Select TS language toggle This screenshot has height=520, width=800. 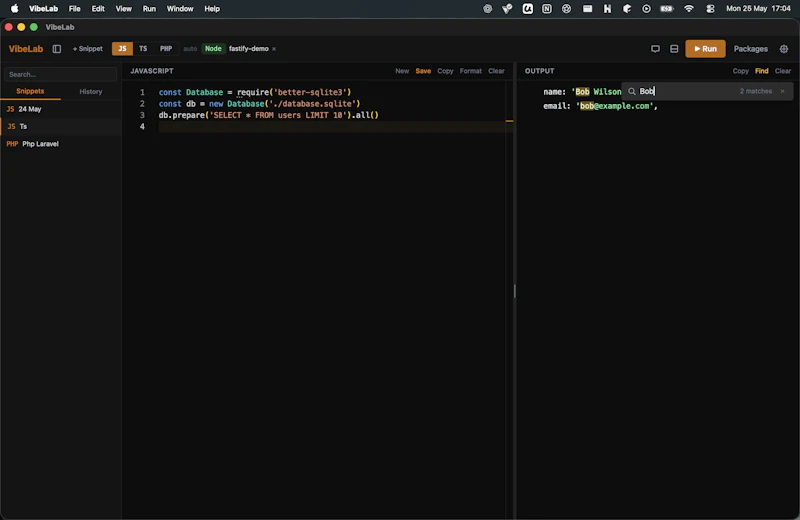[143, 48]
